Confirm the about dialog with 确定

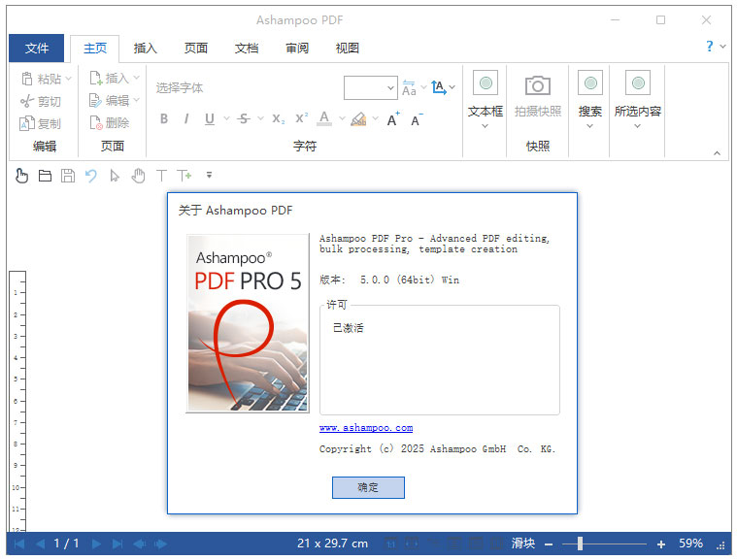(x=368, y=487)
